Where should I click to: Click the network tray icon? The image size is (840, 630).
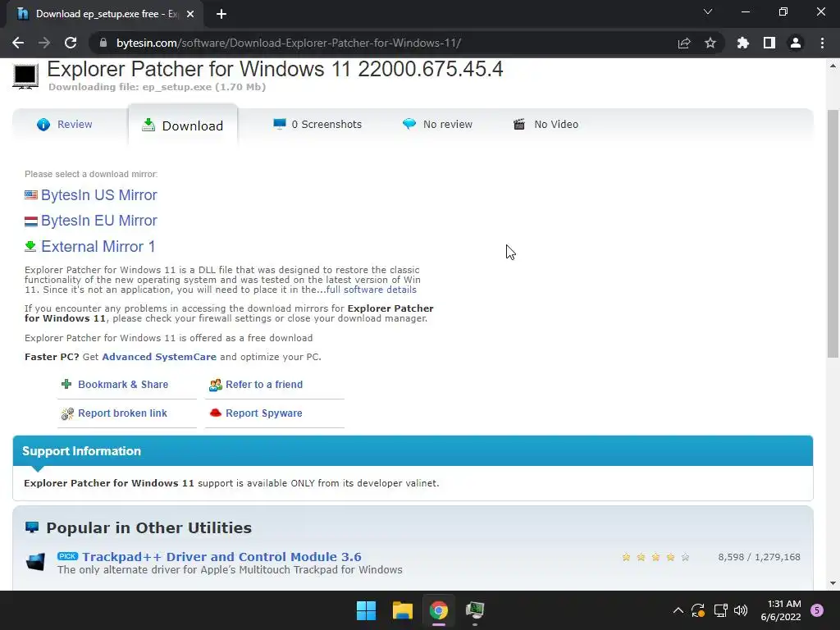720,610
